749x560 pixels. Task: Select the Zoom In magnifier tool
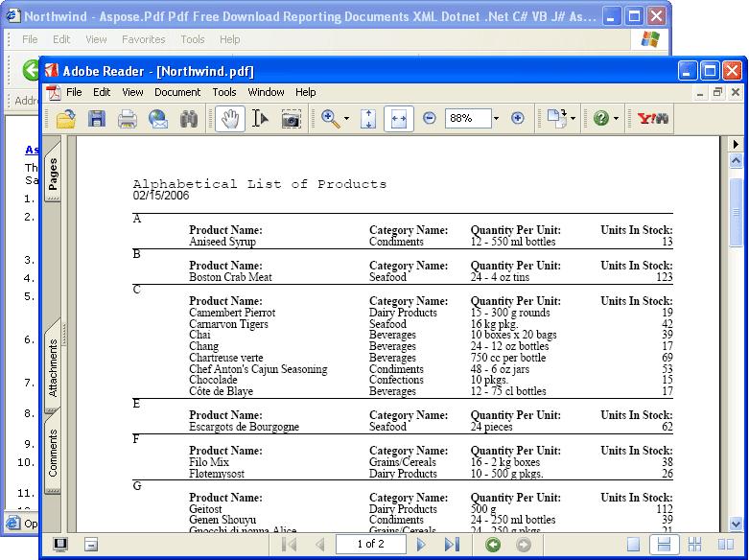pos(331,119)
